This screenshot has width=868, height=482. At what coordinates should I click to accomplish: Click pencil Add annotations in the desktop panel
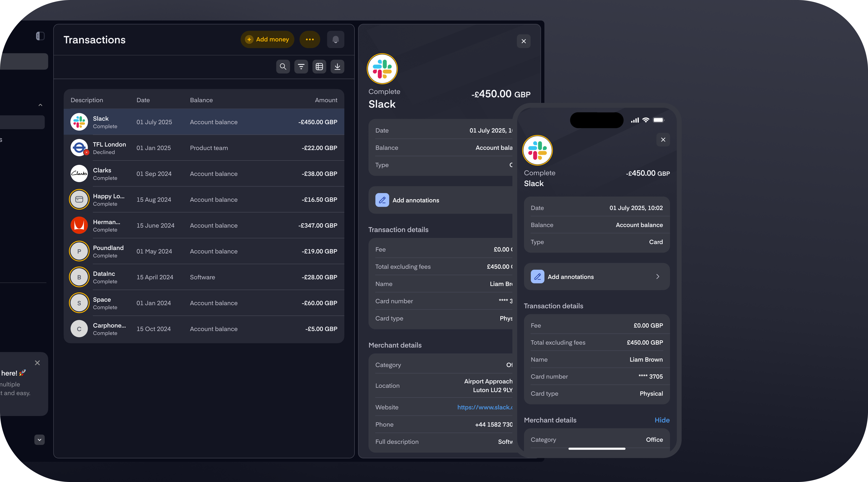[382, 200]
